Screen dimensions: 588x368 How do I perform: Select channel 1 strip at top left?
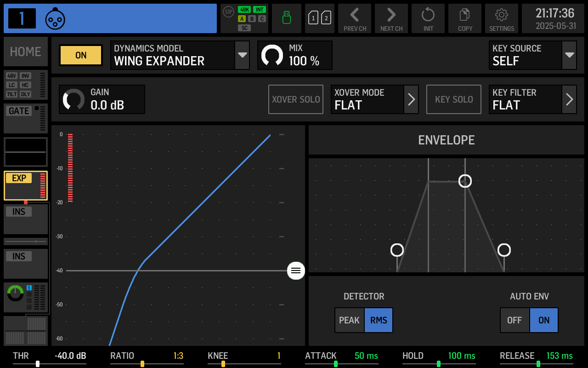point(22,18)
